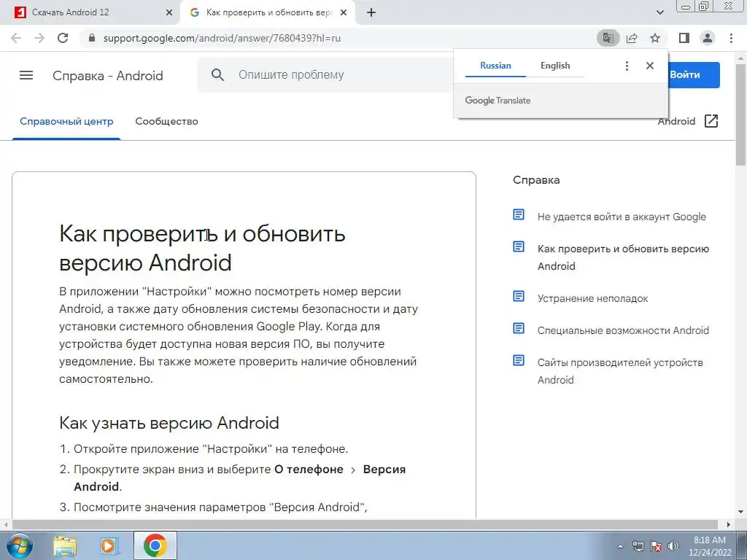Select English tab in translate popup
This screenshot has height=560, width=747.
click(x=555, y=66)
